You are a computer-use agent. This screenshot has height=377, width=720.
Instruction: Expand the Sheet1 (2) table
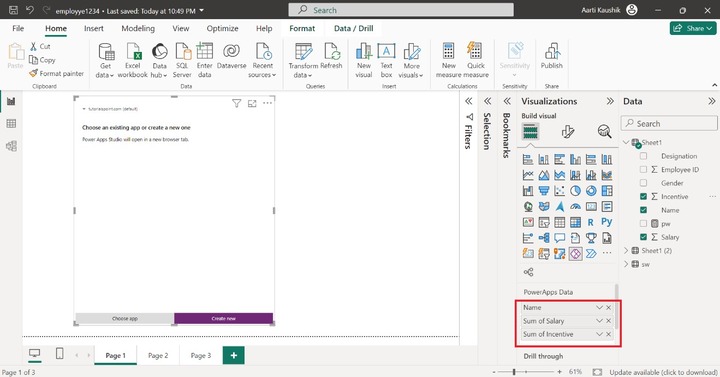pyautogui.click(x=626, y=251)
